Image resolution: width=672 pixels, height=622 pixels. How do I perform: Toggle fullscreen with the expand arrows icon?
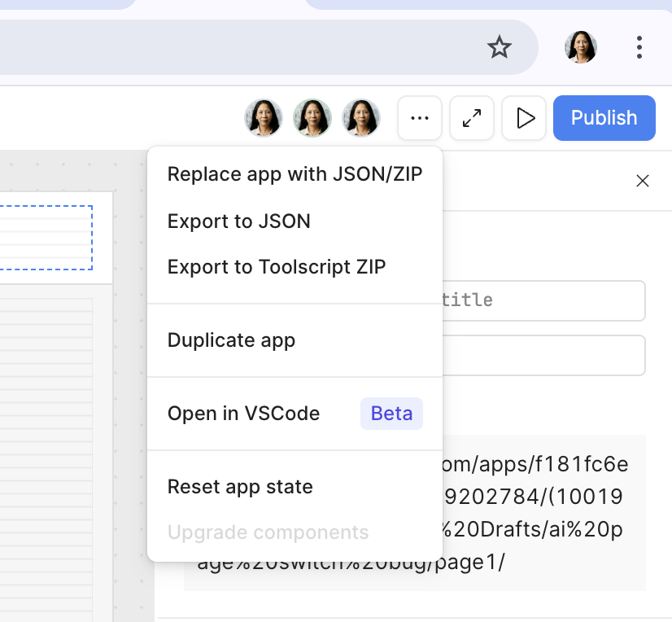tap(472, 118)
